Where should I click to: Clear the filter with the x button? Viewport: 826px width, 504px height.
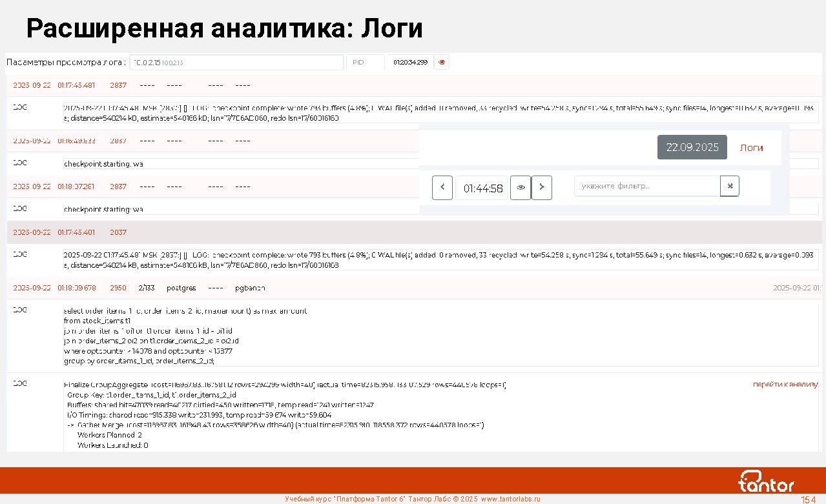coord(730,186)
